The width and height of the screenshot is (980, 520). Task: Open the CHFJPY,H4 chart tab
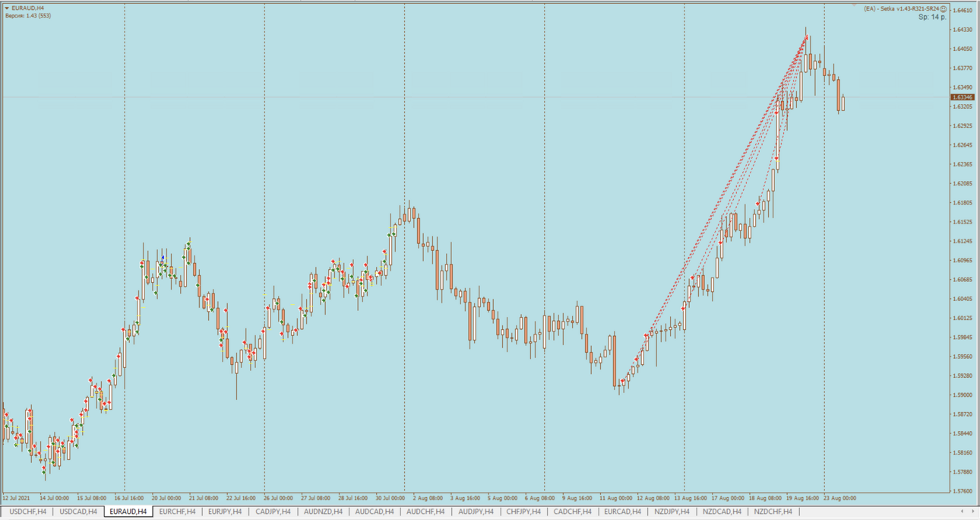pos(523,512)
